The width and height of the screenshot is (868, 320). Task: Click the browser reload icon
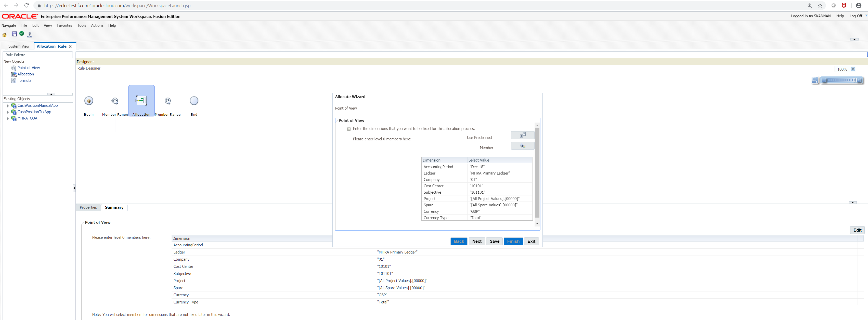(x=27, y=5)
